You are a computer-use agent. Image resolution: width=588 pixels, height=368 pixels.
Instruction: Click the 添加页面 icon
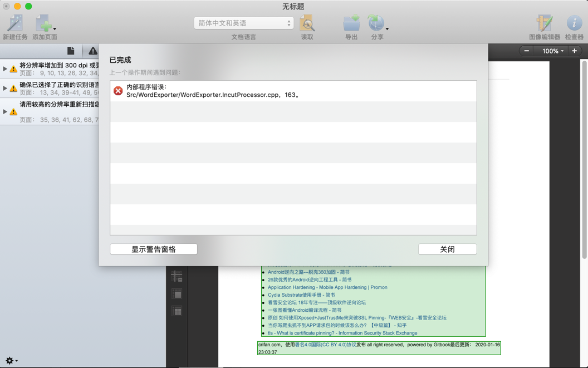pos(43,23)
